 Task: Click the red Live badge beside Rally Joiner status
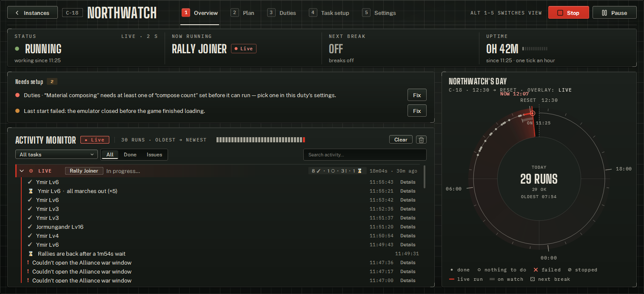(x=244, y=49)
